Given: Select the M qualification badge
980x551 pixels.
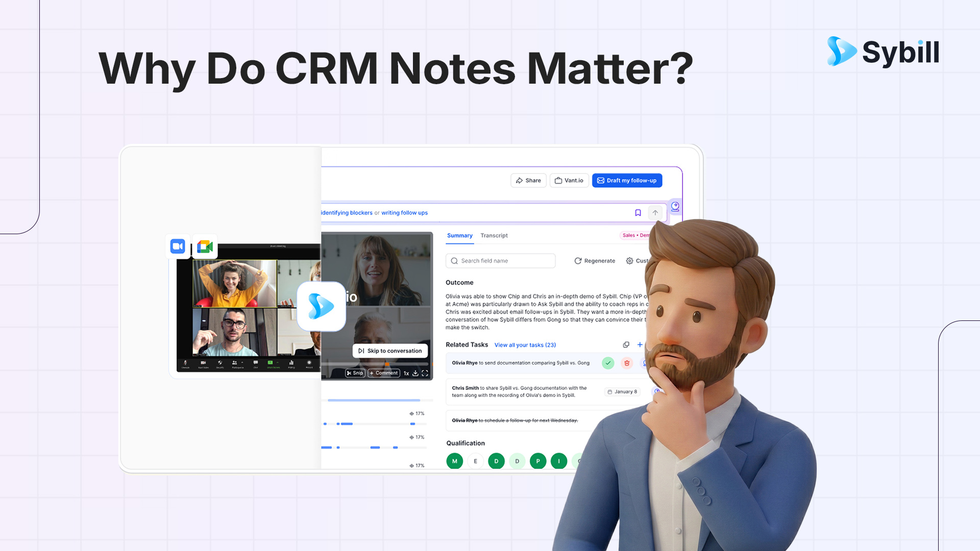Looking at the screenshot, I should (455, 461).
